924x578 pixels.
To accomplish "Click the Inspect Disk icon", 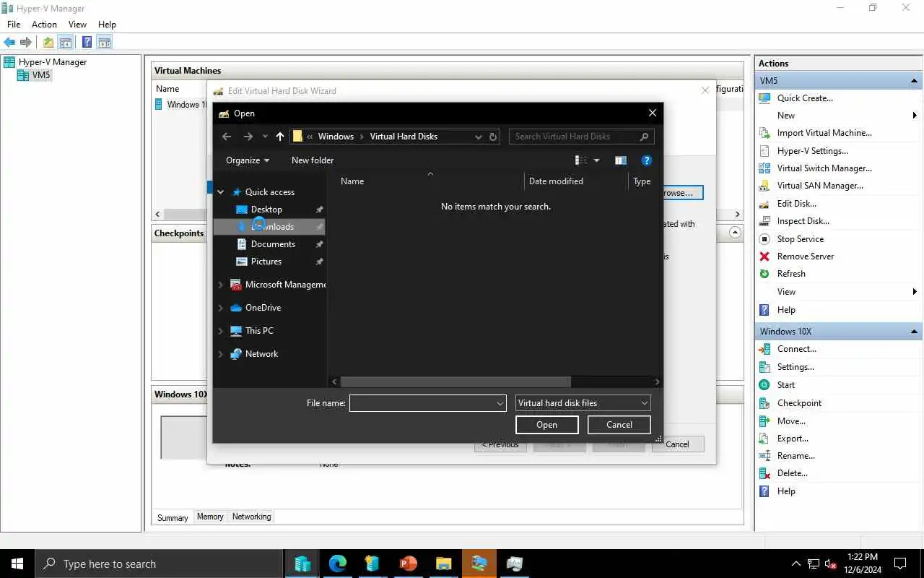I will coord(764,221).
